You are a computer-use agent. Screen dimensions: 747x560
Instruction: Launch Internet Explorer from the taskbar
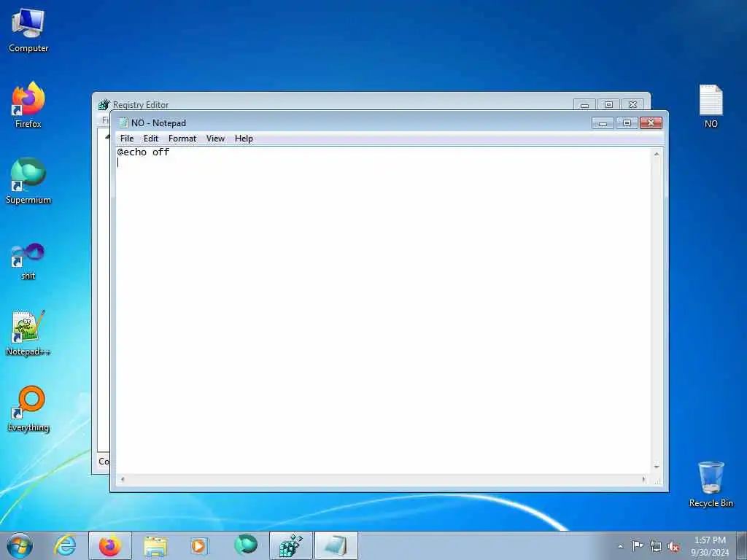[65, 545]
